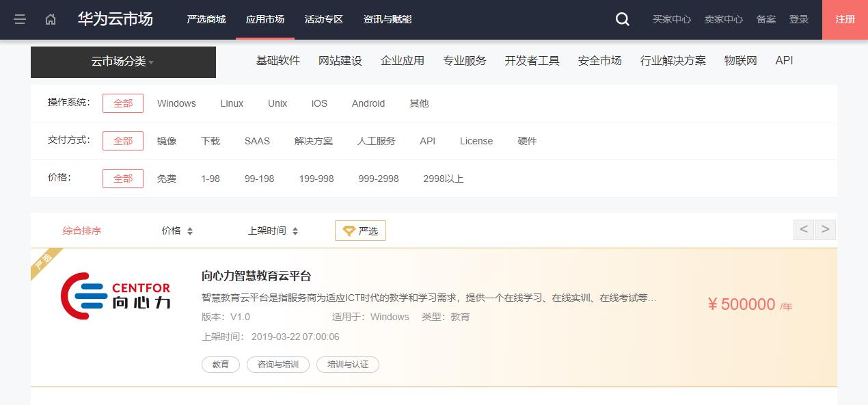Filter delivery method by 解决方案
Screen dimensions: 868x405
pyautogui.click(x=314, y=141)
